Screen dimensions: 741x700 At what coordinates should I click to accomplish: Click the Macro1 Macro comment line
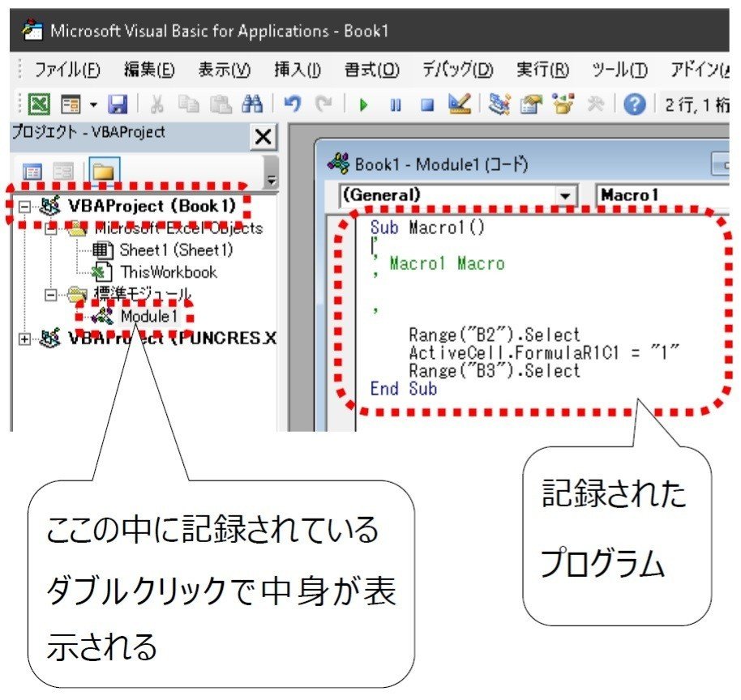click(x=447, y=263)
